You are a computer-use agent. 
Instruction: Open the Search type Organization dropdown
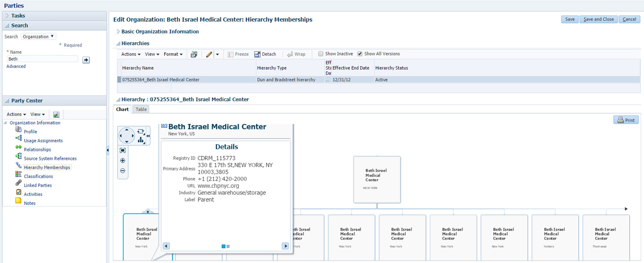38,36
